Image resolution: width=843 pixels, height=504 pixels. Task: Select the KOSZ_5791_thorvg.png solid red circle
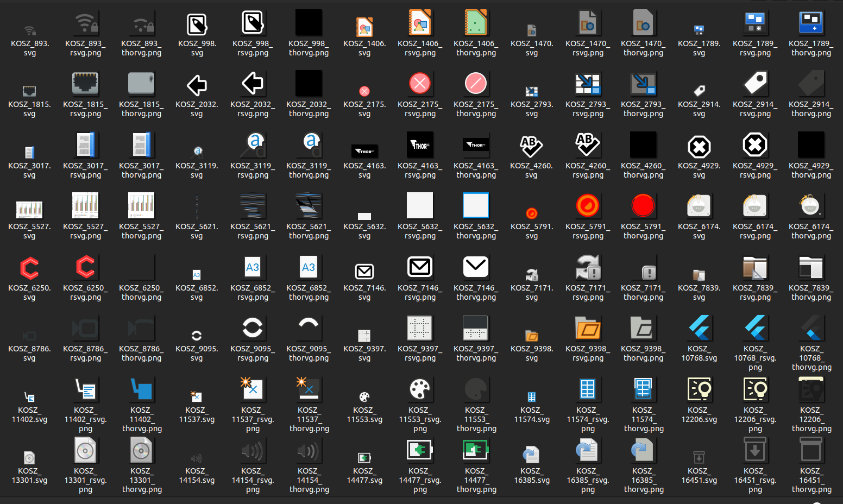click(643, 206)
